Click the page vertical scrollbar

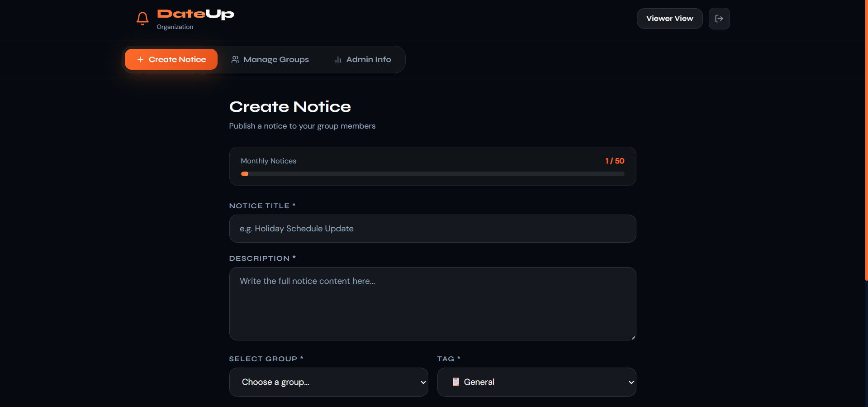point(866,140)
